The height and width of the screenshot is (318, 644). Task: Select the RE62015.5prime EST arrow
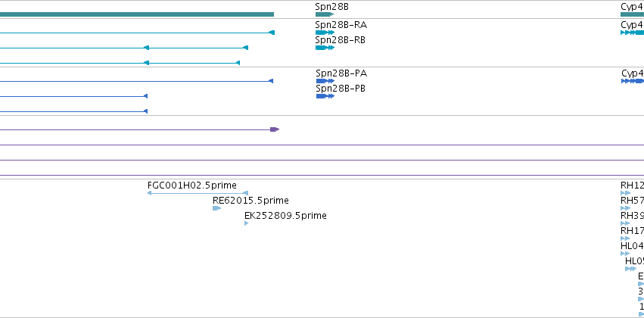click(x=217, y=208)
